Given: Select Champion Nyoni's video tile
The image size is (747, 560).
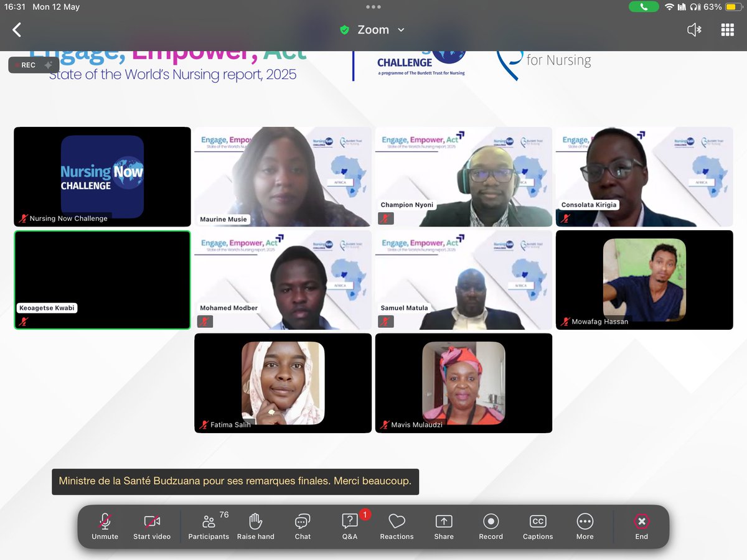Looking at the screenshot, I should tap(464, 177).
